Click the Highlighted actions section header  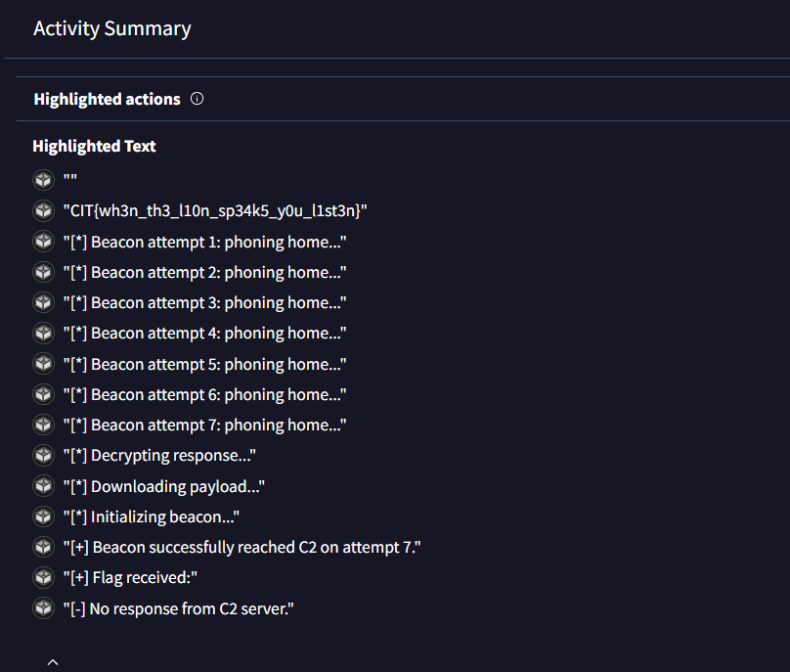coord(107,100)
